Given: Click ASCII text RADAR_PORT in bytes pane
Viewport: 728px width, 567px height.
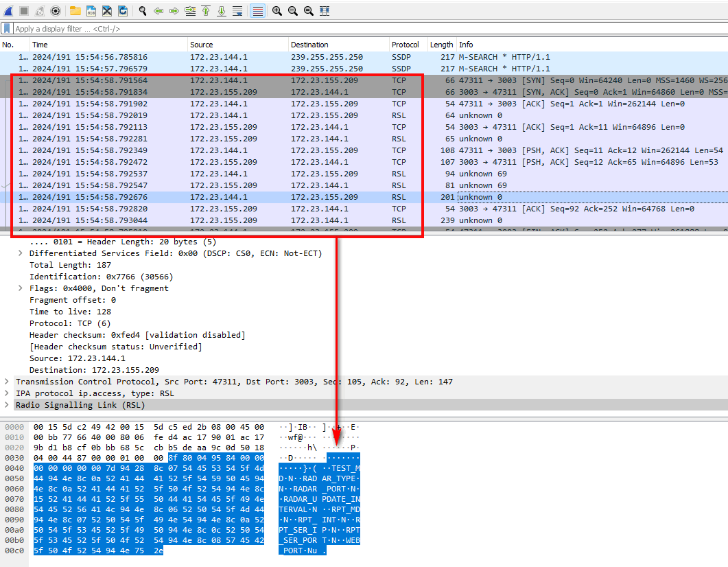Looking at the screenshot, I should point(322,489).
